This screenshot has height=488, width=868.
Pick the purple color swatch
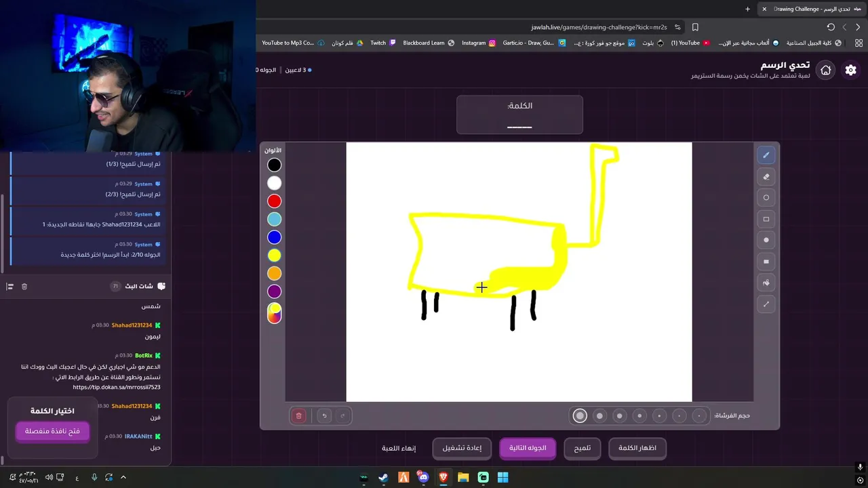pyautogui.click(x=274, y=291)
